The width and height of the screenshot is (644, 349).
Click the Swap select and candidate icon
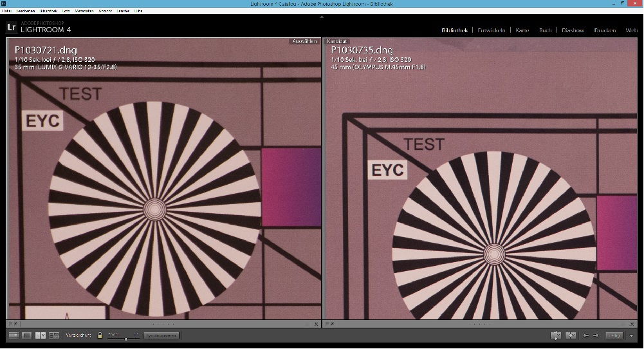pyautogui.click(x=556, y=335)
